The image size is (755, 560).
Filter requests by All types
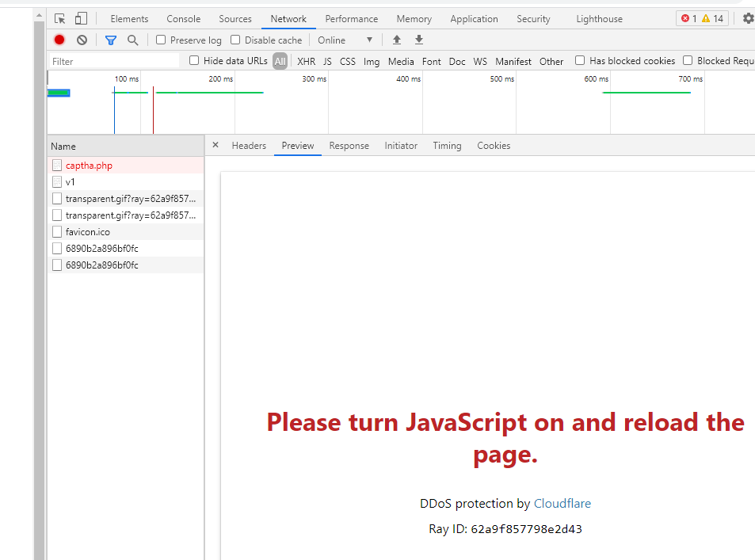(280, 61)
